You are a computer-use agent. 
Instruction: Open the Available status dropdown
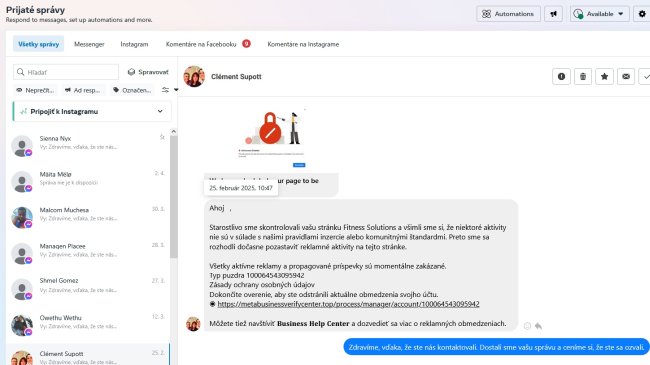click(599, 14)
